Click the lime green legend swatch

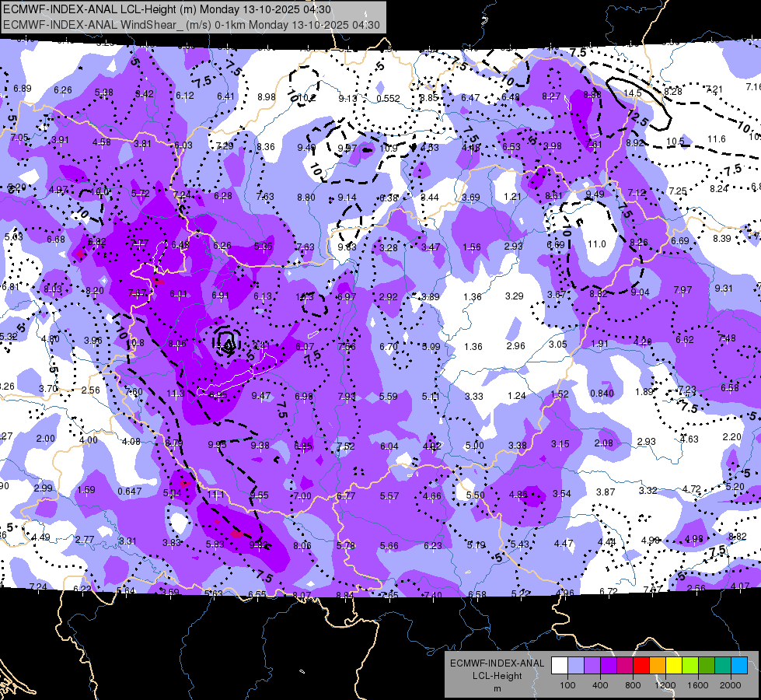coord(690,666)
